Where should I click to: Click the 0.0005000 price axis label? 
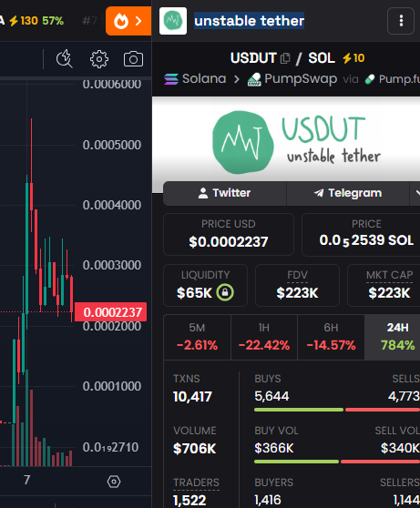pyautogui.click(x=111, y=145)
